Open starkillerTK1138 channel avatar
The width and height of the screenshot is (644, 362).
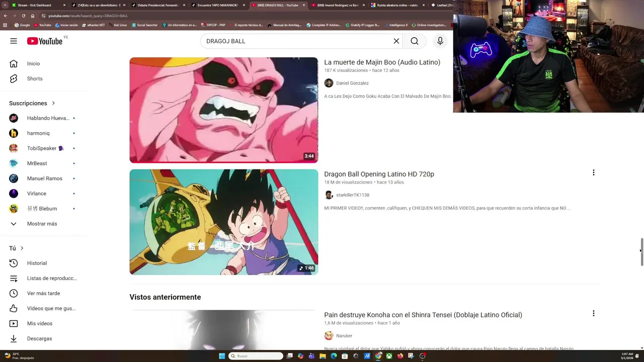pos(329,195)
